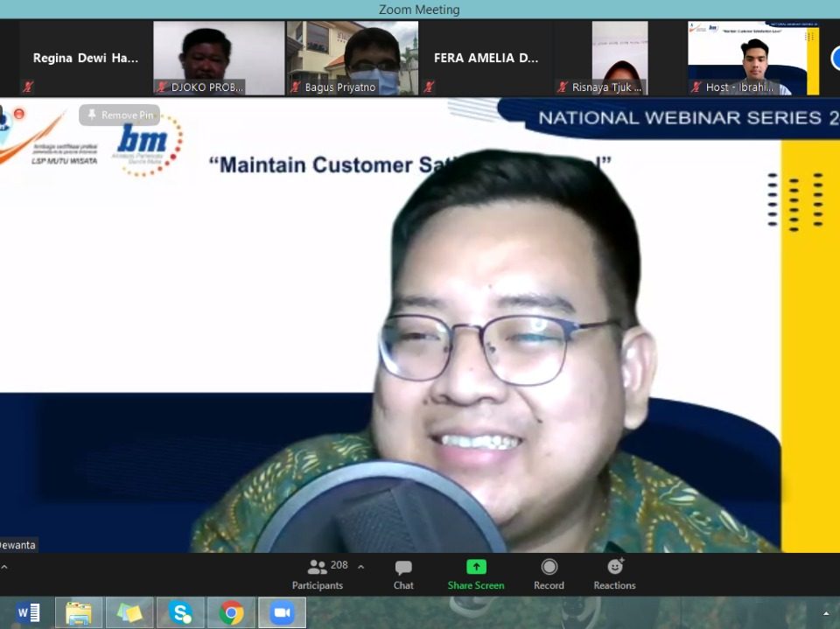Open Sticky Notes from the taskbar
This screenshot has height=629, width=840.
click(129, 612)
